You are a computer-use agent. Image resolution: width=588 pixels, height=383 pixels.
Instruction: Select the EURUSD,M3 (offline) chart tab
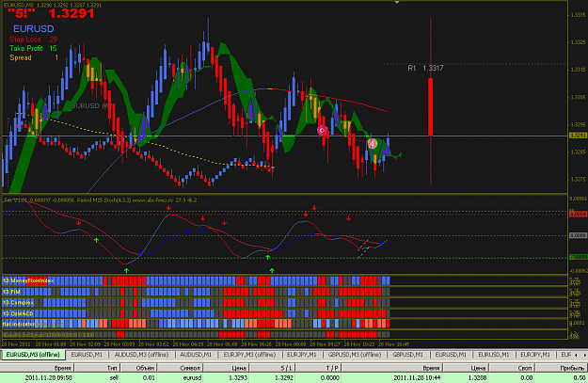[33, 355]
